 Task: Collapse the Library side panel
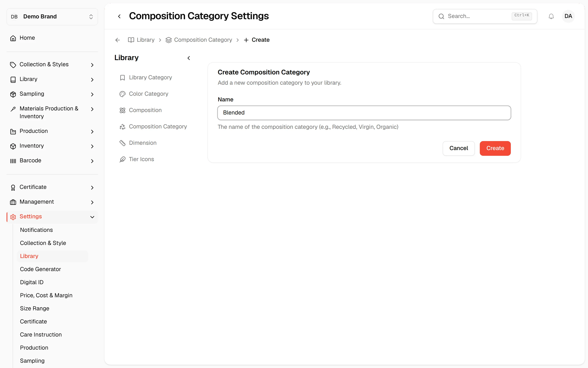[x=189, y=58]
